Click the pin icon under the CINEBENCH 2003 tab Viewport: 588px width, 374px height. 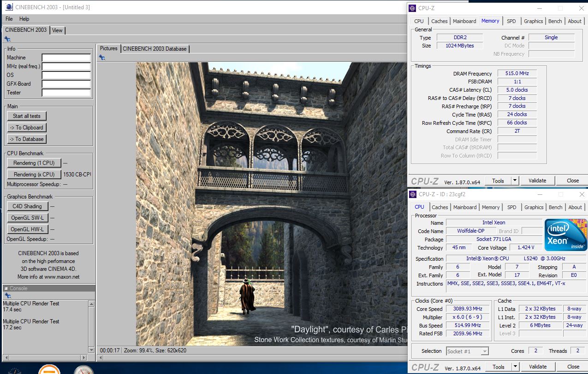[x=7, y=39]
